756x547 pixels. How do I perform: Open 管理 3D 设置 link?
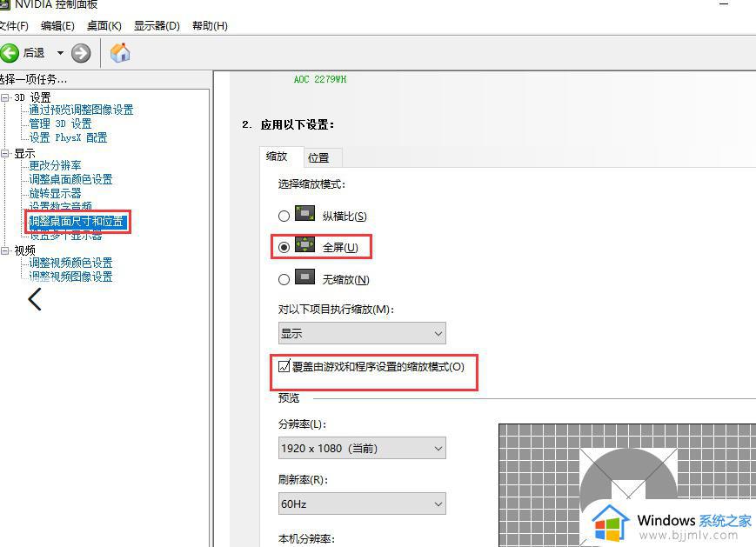click(60, 123)
